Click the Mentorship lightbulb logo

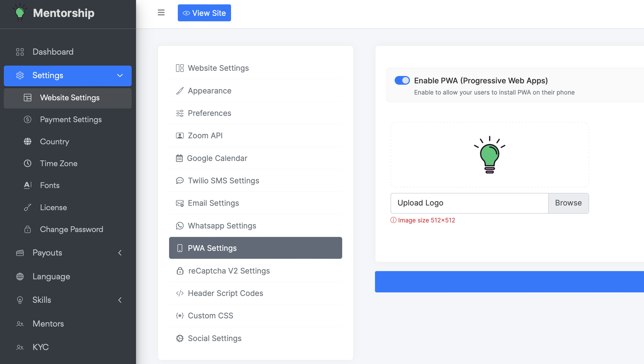[20, 13]
